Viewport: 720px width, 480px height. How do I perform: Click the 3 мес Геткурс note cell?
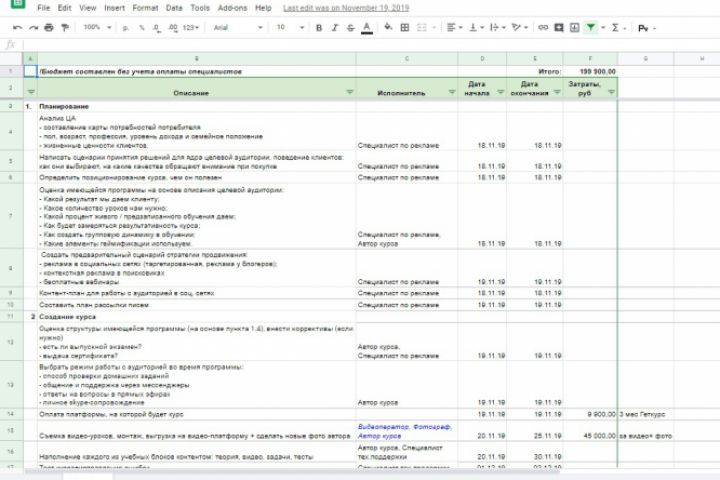click(x=646, y=414)
